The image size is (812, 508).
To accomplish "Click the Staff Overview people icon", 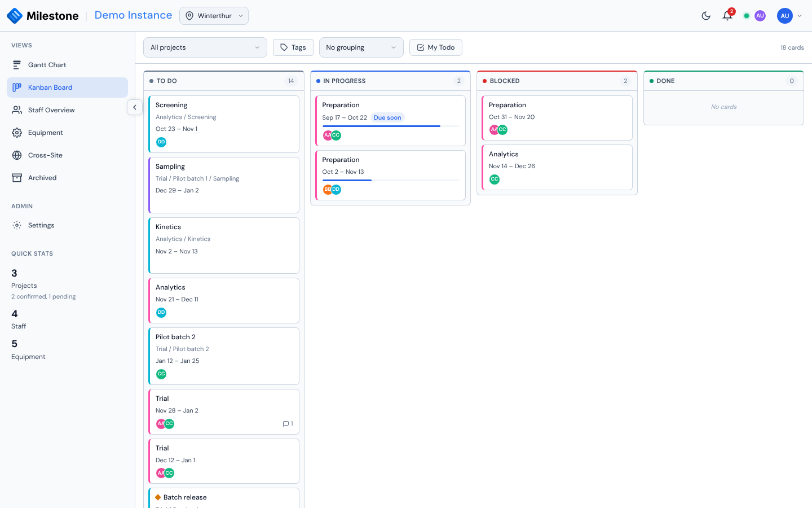I will click(x=17, y=110).
